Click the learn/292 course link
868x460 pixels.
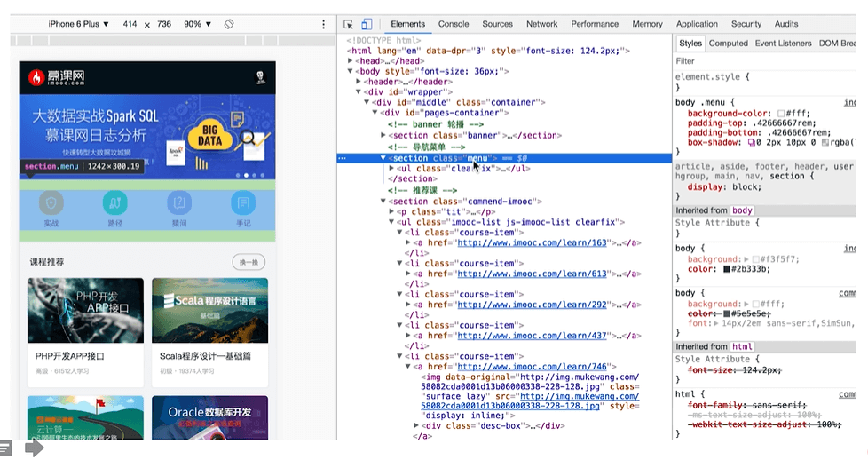point(532,305)
